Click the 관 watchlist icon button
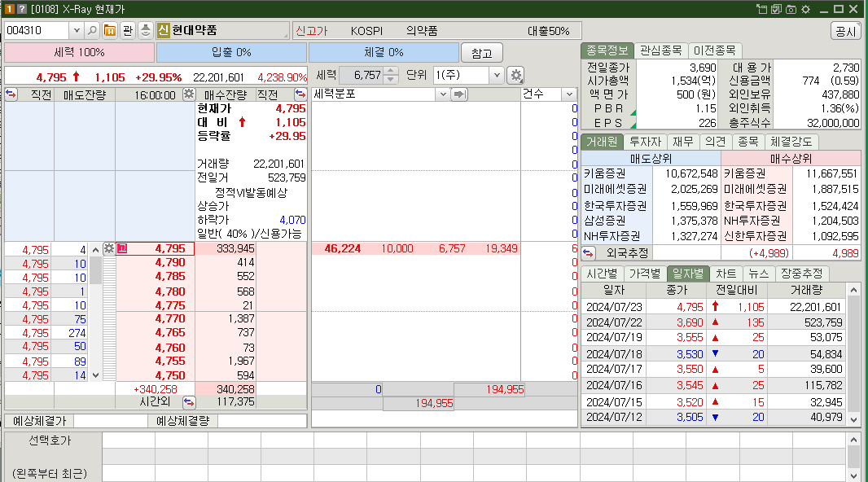The image size is (868, 482). (128, 30)
